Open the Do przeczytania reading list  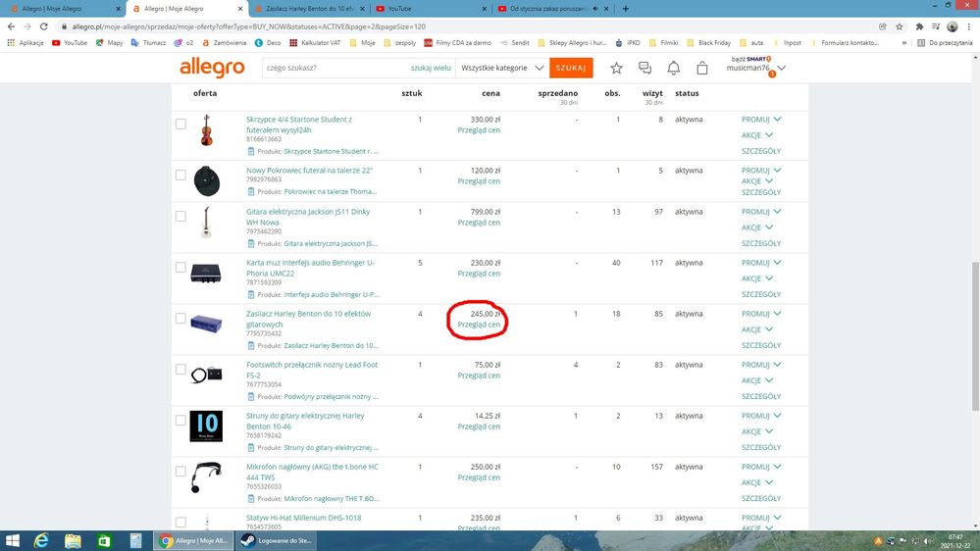point(945,43)
